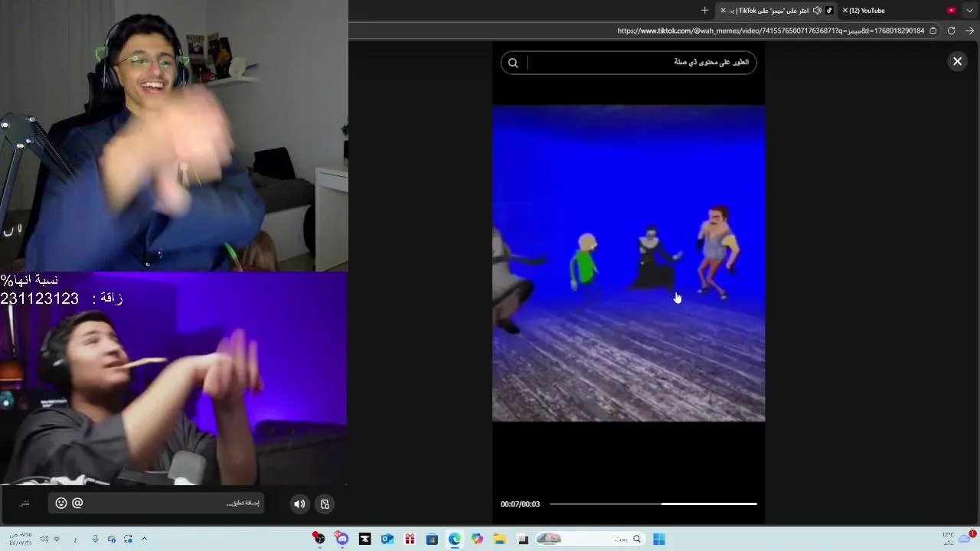This screenshot has width=980, height=551.
Task: Close the TikTok browser tab
Action: (x=723, y=11)
